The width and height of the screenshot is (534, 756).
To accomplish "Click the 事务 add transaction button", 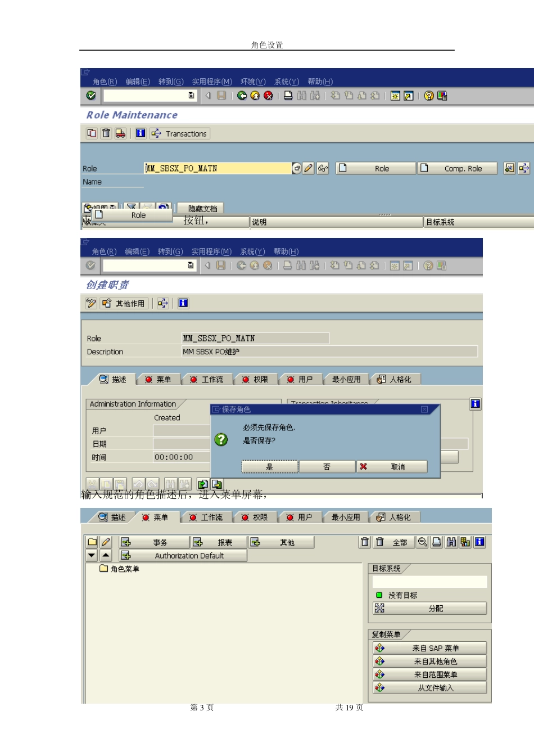I will coord(154,542).
